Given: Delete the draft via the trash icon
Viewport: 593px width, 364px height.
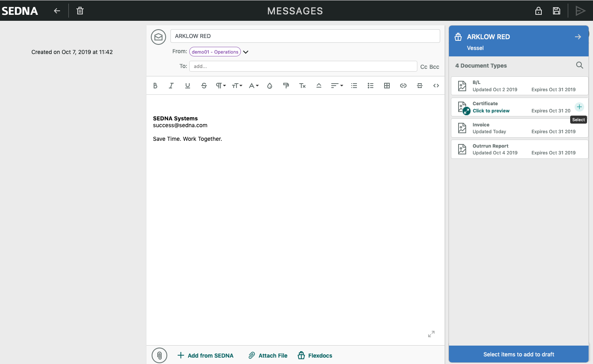Looking at the screenshot, I should [80, 11].
